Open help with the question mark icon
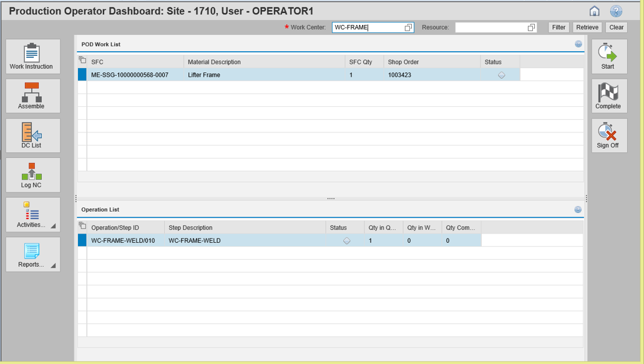 tap(616, 11)
